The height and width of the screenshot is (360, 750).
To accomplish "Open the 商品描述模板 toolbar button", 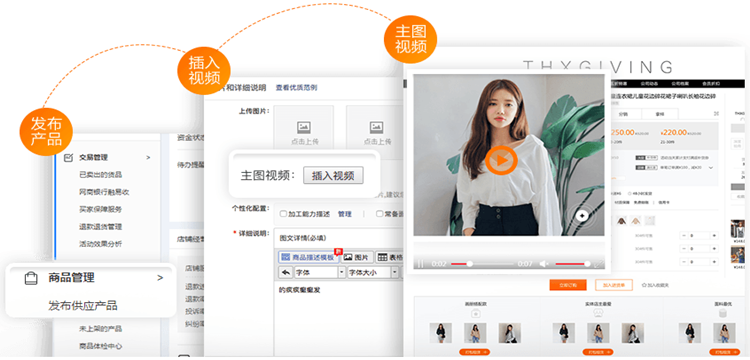I will (x=309, y=257).
